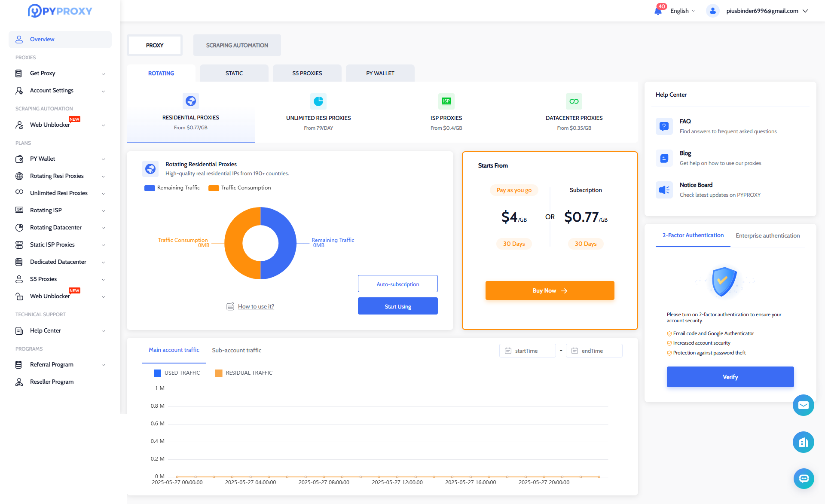This screenshot has width=825, height=504.
Task: Click the startTime date field
Action: pos(527,351)
